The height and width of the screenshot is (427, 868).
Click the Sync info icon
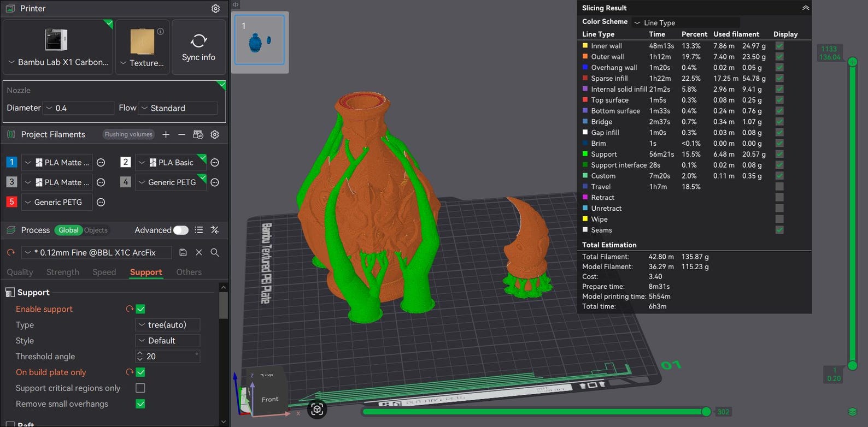coord(198,41)
